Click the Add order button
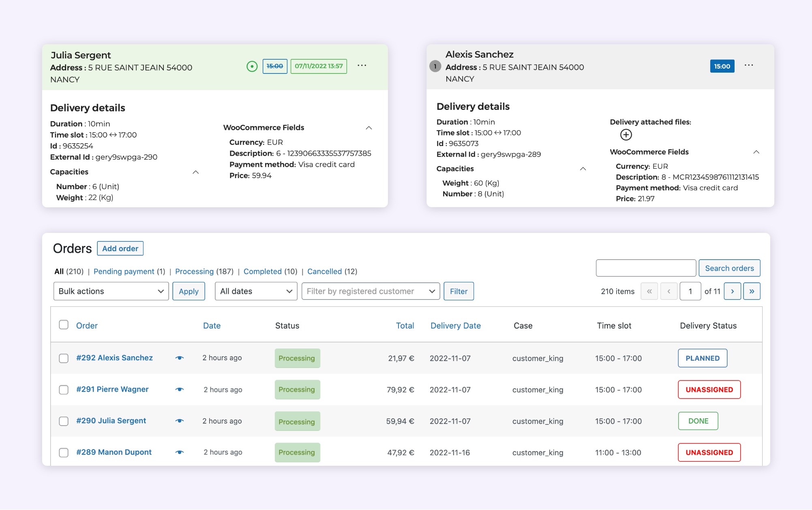Viewport: 812px width, 510px height. [120, 248]
